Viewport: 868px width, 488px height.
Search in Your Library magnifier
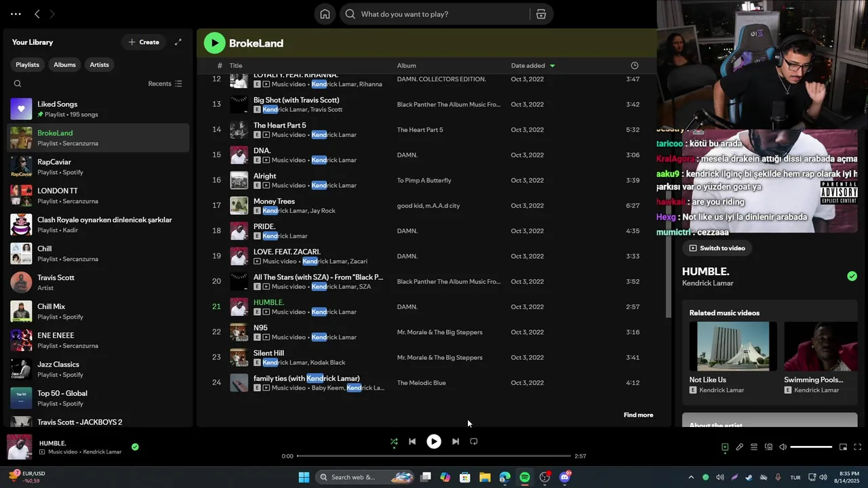pos(18,84)
